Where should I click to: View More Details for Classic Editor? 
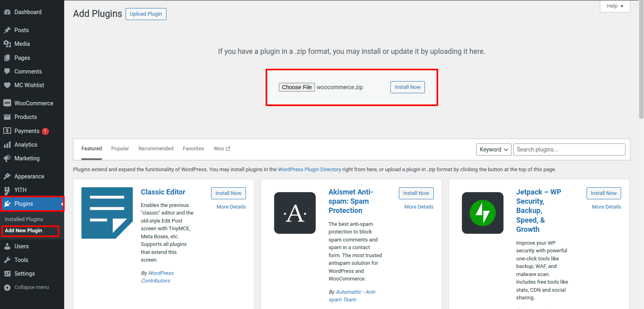[231, 207]
